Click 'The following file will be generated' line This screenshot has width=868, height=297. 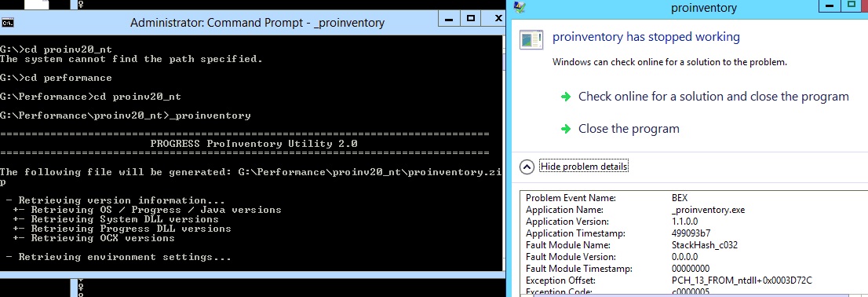[x=251, y=172]
